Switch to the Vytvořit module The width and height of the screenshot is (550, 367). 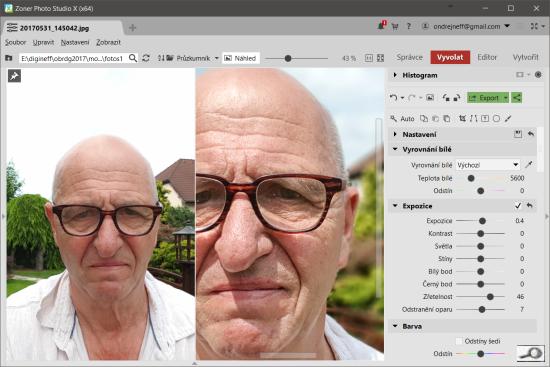point(525,57)
